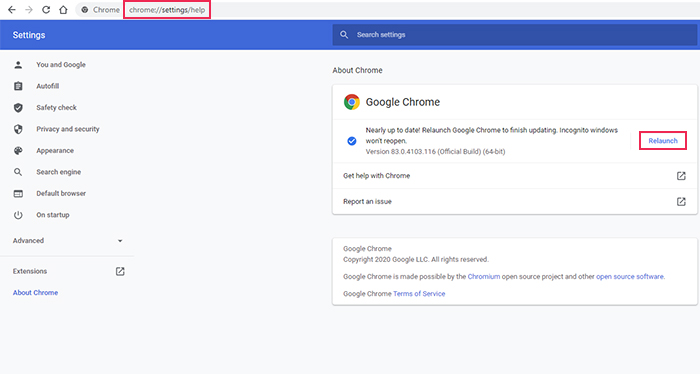Select About Chrome in the sidebar
Screen dimensions: 700x374
tap(35, 293)
